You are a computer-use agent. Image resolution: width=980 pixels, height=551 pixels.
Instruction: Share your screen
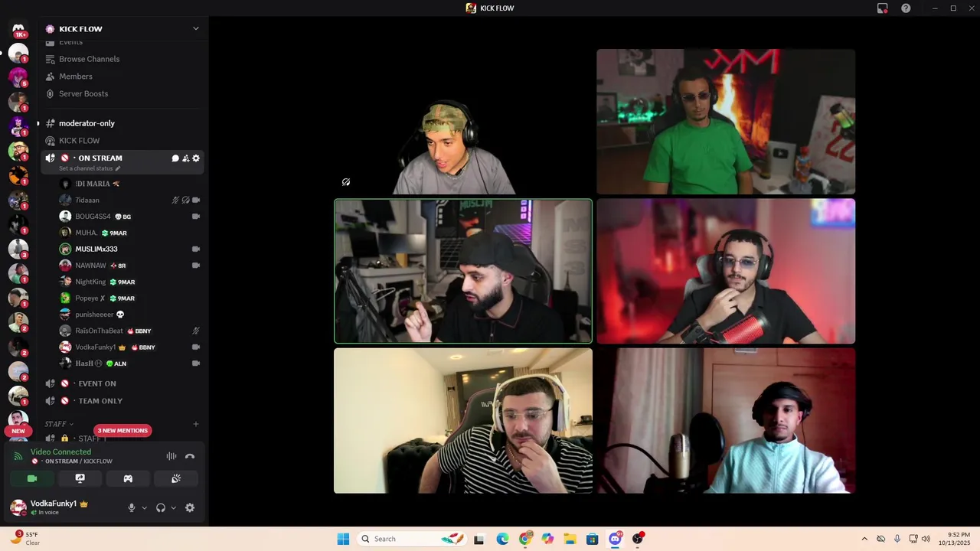pos(80,479)
